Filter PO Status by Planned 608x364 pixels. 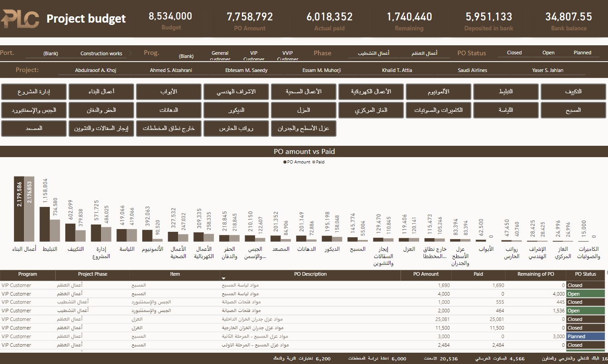(582, 53)
